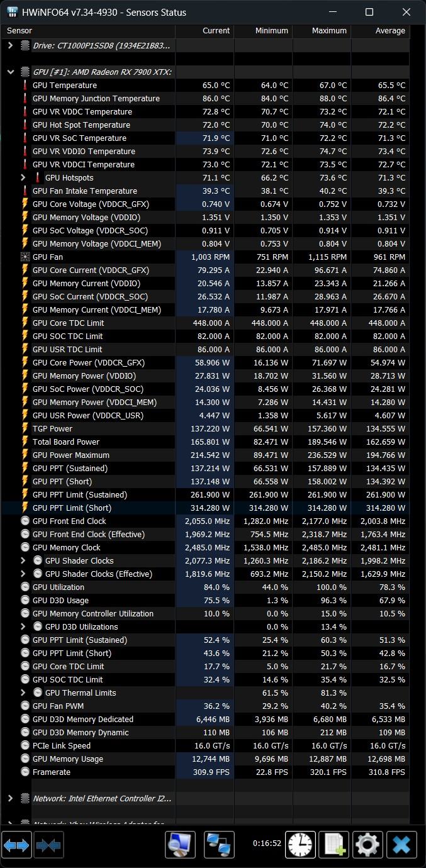Screen dimensions: 426x868
Task: Click the Intel Ethernet Controller chip icon
Action: coord(25,798)
